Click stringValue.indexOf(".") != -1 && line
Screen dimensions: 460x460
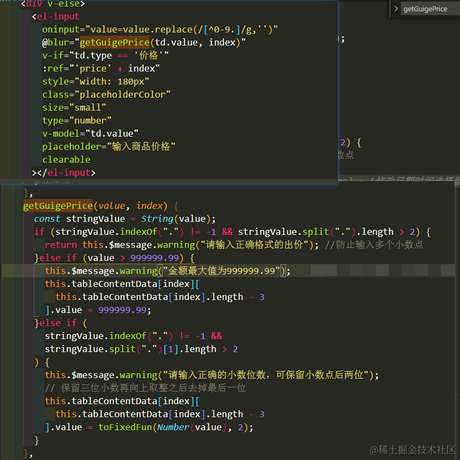click(x=133, y=336)
